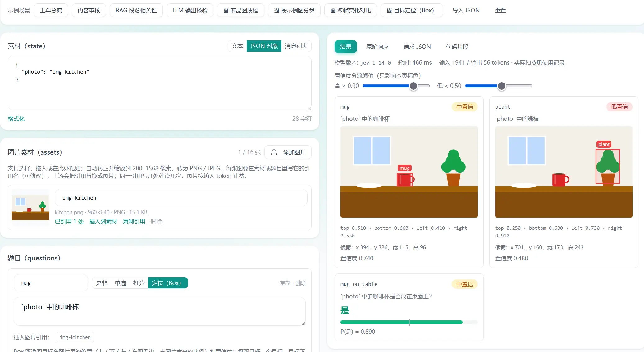
Task: Switch state input mode to 文本
Action: point(237,46)
